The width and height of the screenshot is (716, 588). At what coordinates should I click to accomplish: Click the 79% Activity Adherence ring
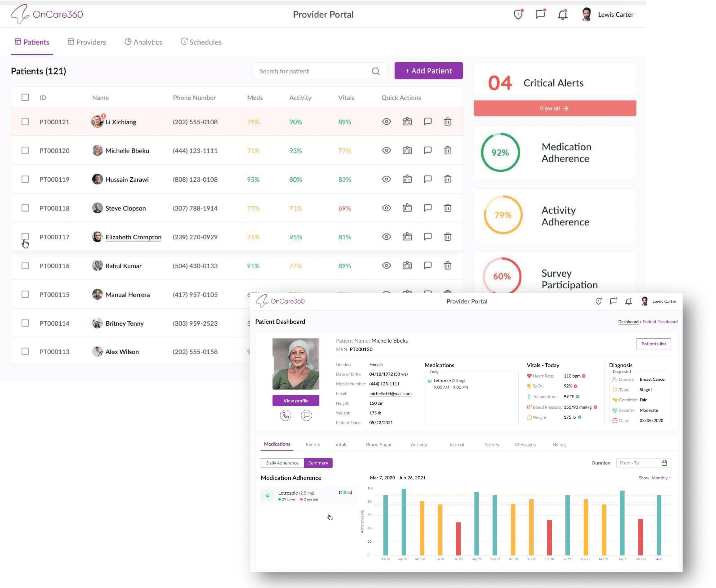point(503,215)
